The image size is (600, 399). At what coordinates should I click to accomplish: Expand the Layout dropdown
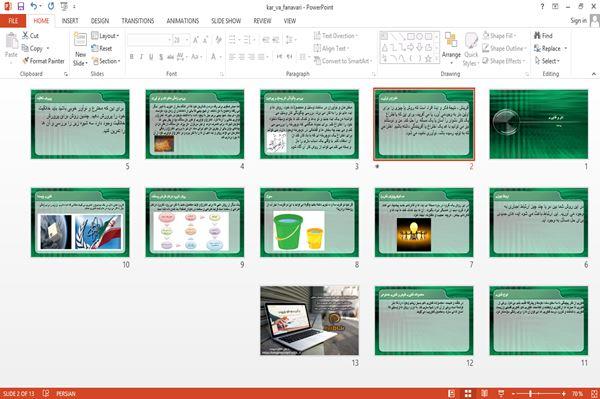[105, 36]
